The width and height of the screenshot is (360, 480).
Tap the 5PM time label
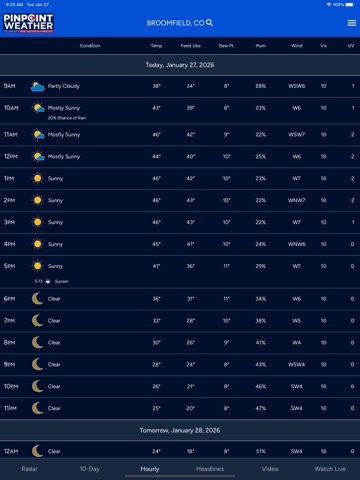pos(10,266)
